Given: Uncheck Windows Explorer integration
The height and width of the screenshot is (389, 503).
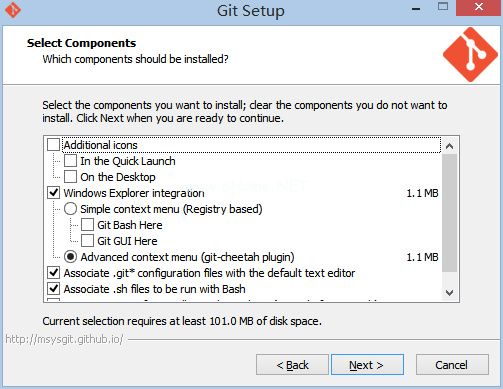Looking at the screenshot, I should point(53,193).
